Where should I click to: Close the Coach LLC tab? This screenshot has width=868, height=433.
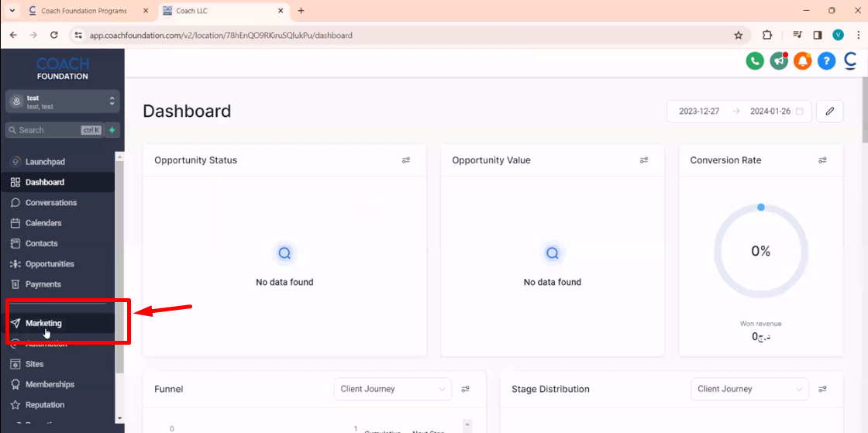280,11
